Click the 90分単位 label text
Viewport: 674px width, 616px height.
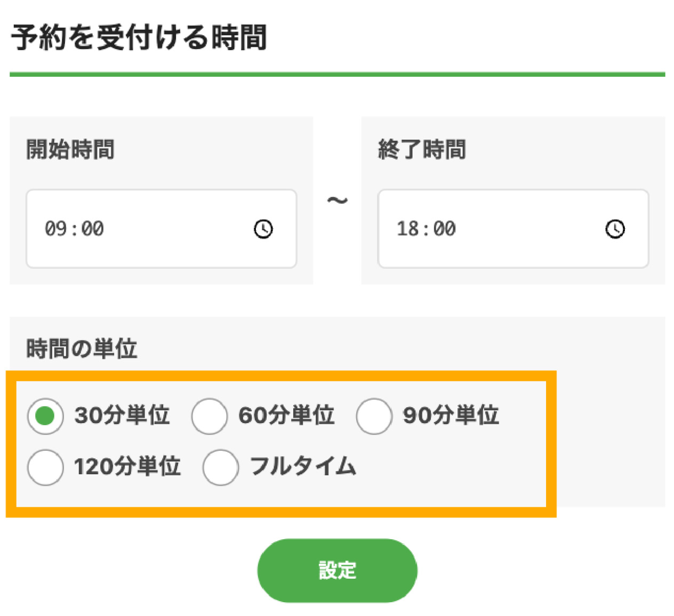(x=451, y=415)
